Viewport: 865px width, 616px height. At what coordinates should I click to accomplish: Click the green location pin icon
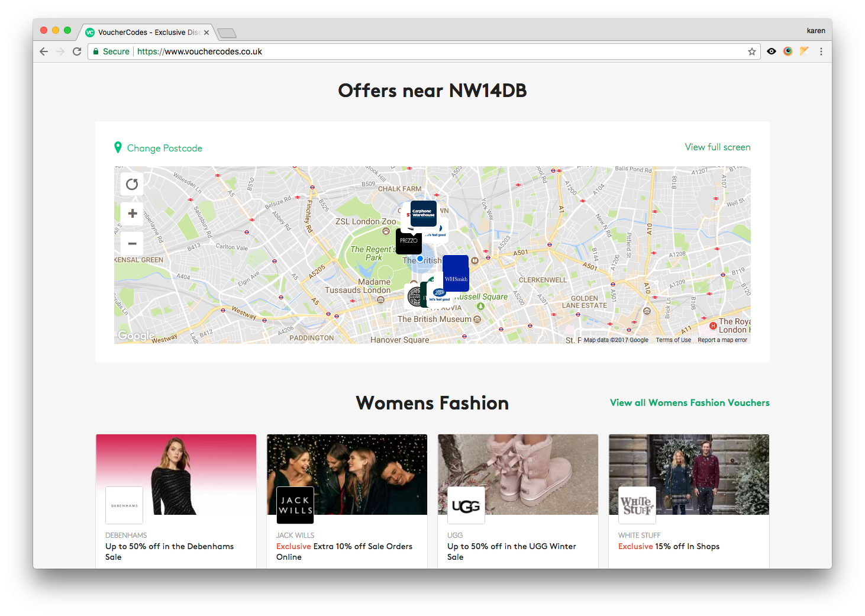118,147
